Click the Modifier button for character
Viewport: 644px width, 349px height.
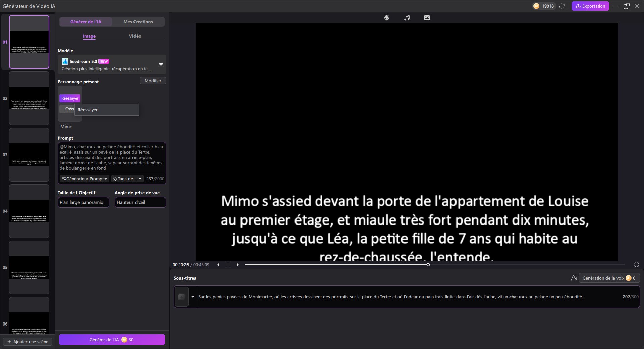click(153, 81)
